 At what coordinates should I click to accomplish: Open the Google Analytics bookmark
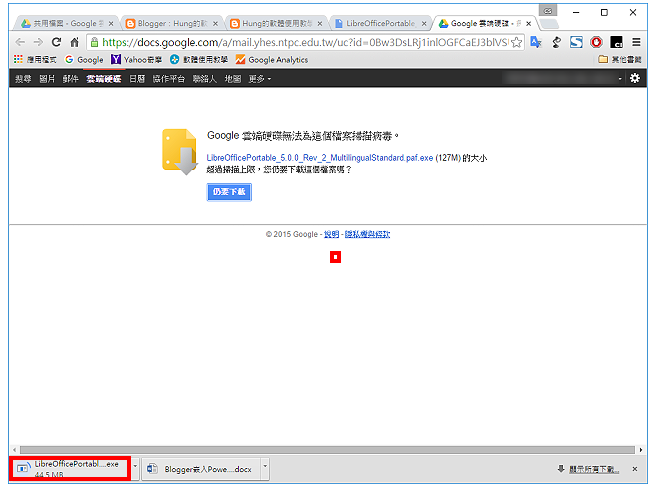272,60
